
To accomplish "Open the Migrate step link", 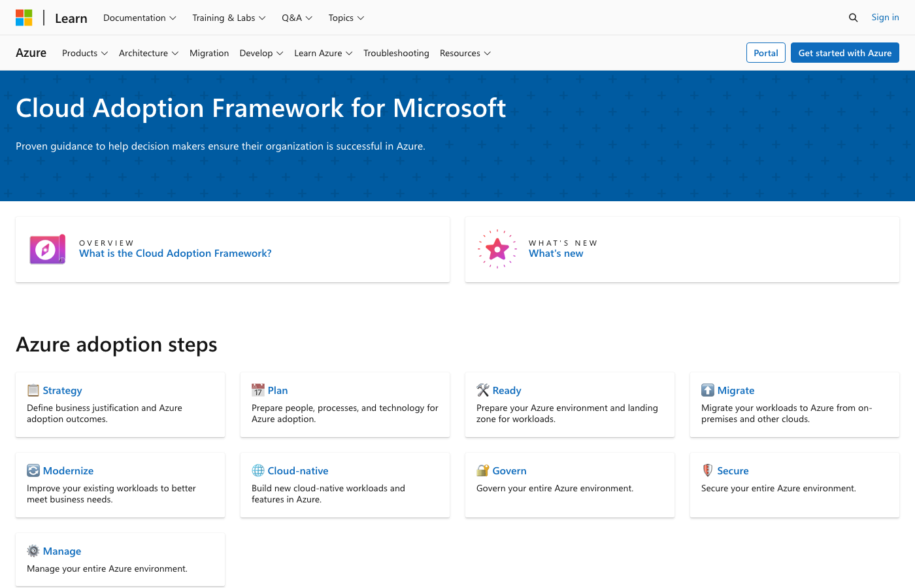I will point(736,391).
